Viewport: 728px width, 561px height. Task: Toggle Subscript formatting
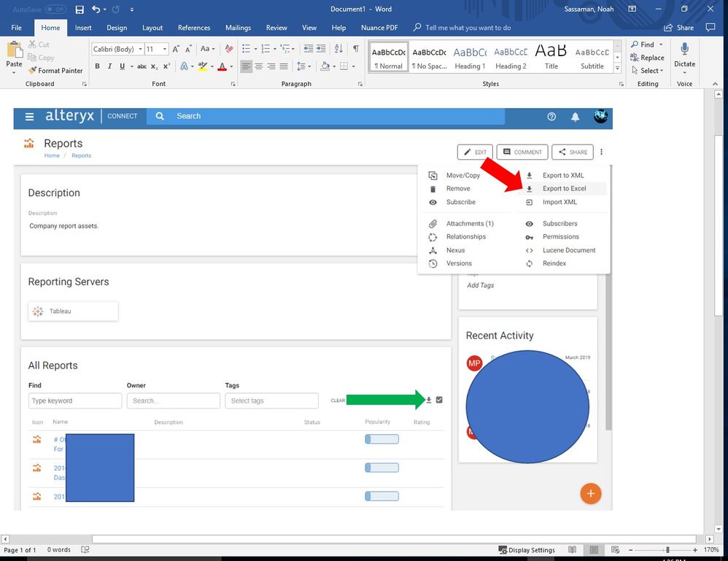(154, 66)
